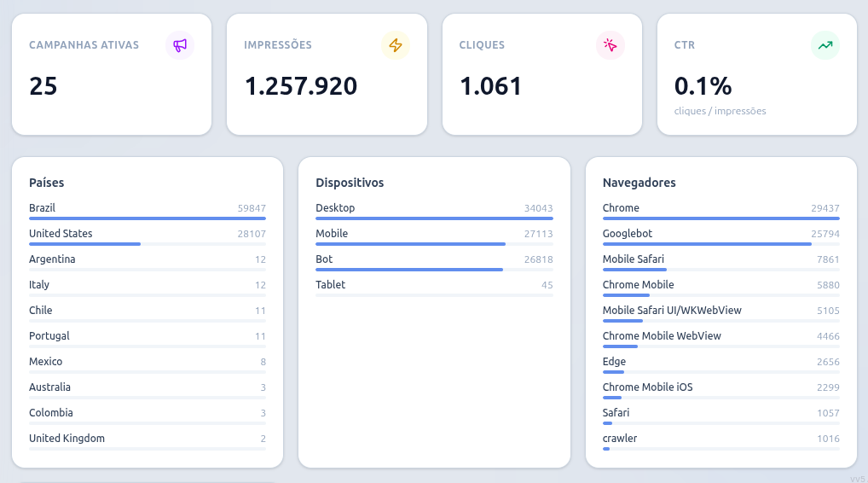Image resolution: width=868 pixels, height=483 pixels.
Task: Click the Mexico country label
Action: (x=46, y=361)
